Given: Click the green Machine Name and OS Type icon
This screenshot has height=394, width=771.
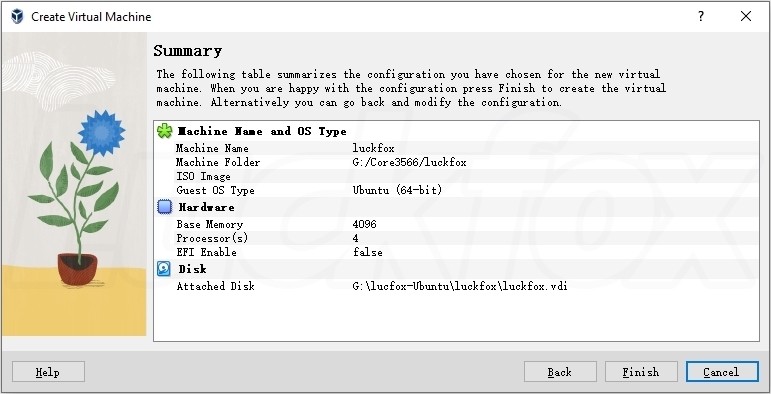Looking at the screenshot, I should 165,131.
